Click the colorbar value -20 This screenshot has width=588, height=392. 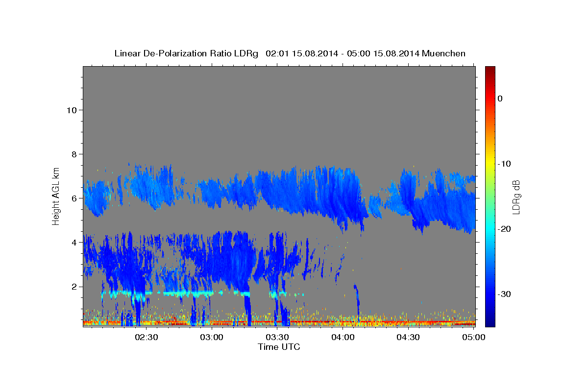[x=505, y=229]
